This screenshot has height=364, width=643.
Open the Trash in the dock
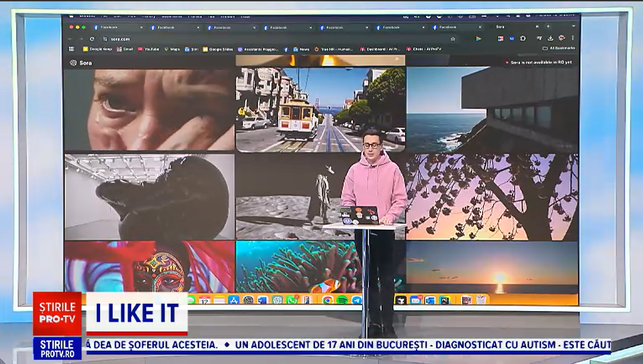click(481, 300)
